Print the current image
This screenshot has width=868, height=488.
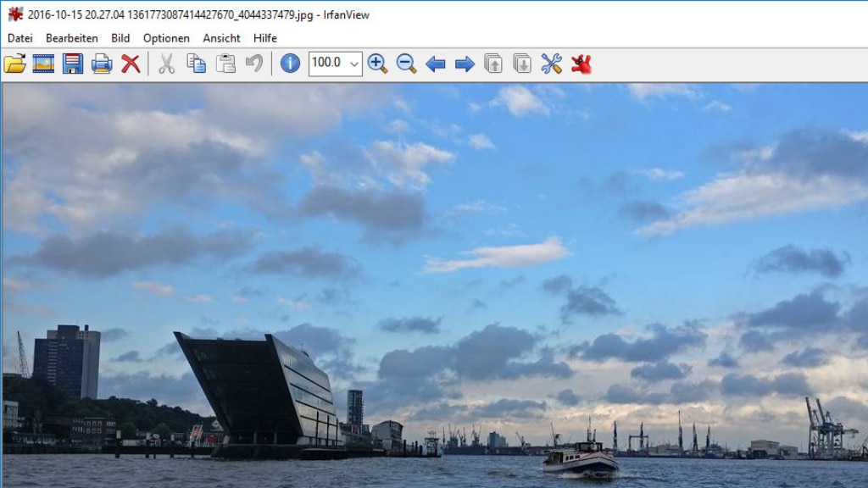(102, 64)
